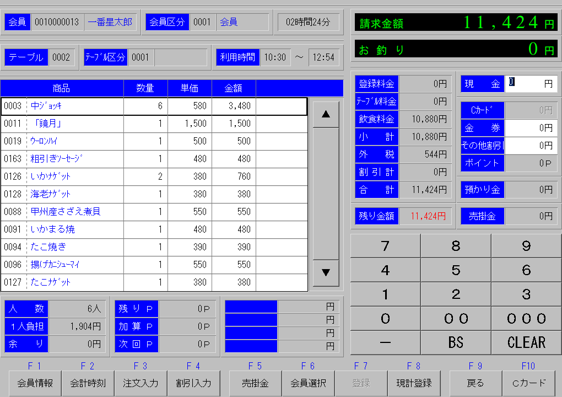Tap the triple zero 000 key

pos(526,319)
